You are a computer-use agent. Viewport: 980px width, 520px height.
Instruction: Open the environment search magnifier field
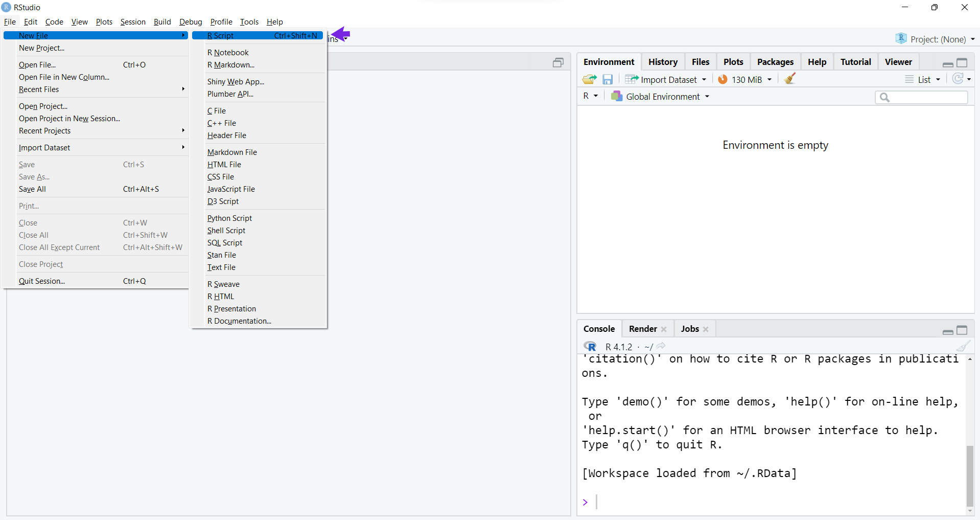click(884, 97)
